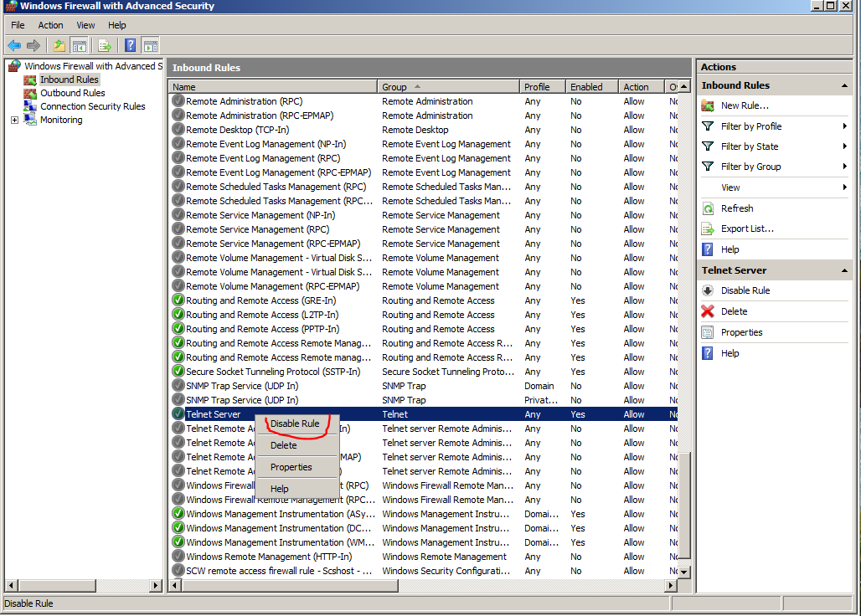This screenshot has height=616, width=861.
Task: Open the Filter by Profile submenu arrow
Action: point(845,126)
